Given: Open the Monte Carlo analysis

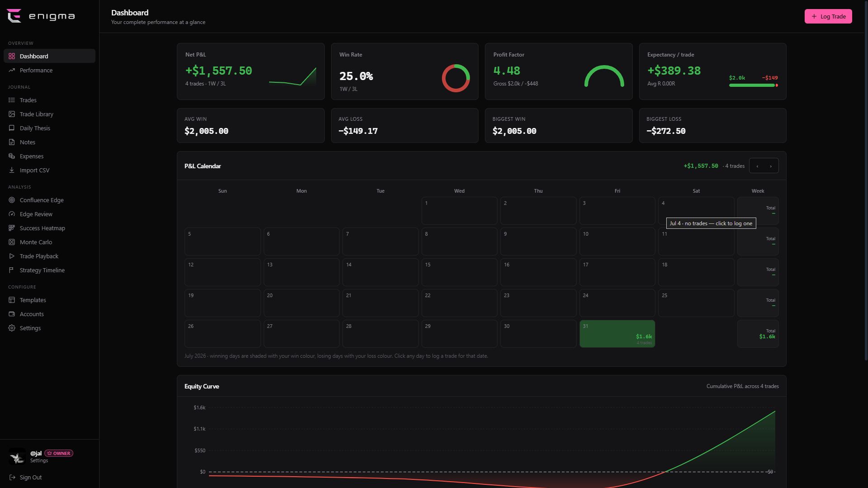Looking at the screenshot, I should pos(49,242).
